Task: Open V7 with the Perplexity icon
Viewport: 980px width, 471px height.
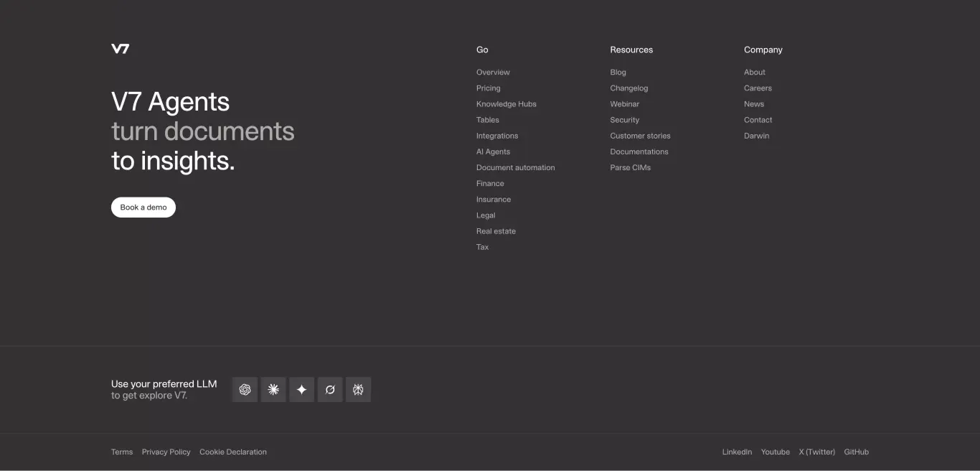Action: click(x=358, y=390)
